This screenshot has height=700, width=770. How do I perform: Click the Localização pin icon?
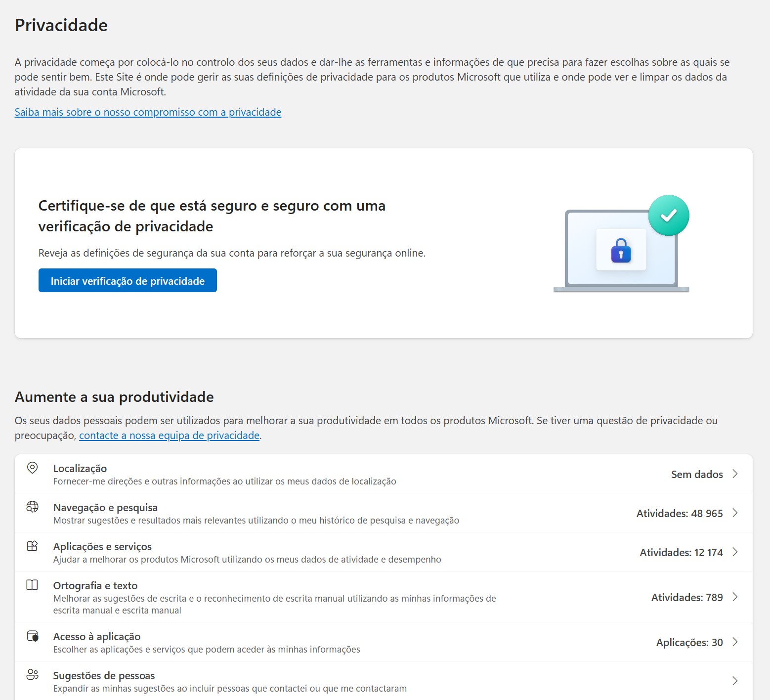pyautogui.click(x=32, y=468)
